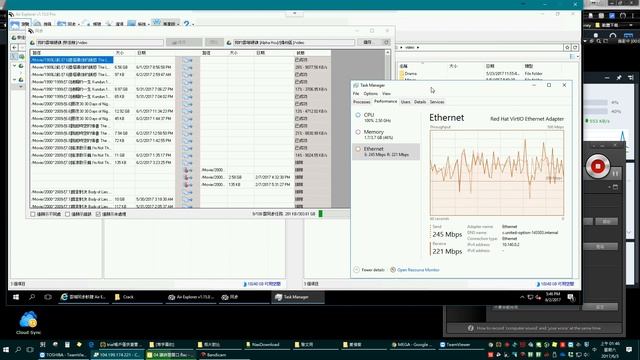
Task: Expand the second tree node in the Air Explorer sidebar
Action: (14, 80)
